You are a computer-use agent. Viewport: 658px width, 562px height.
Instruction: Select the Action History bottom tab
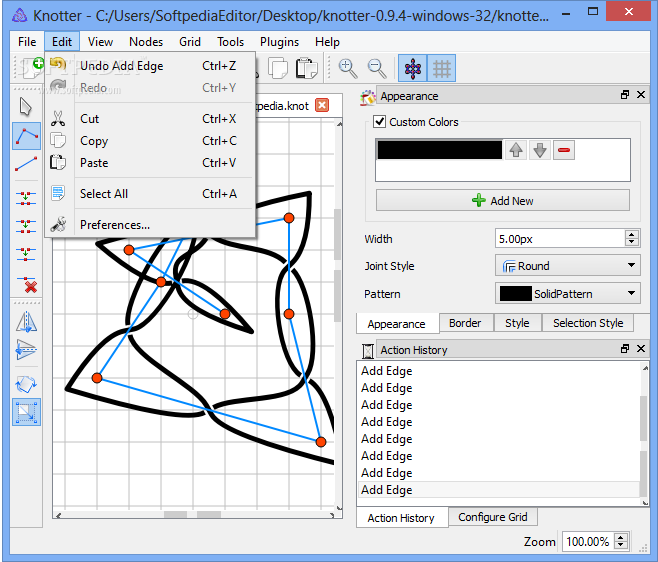(401, 518)
